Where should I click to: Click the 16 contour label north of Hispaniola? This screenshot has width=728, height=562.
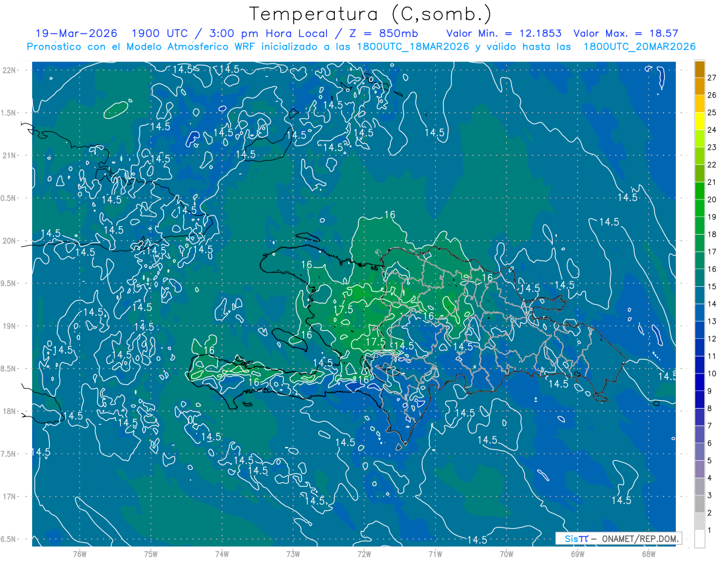pyautogui.click(x=389, y=215)
